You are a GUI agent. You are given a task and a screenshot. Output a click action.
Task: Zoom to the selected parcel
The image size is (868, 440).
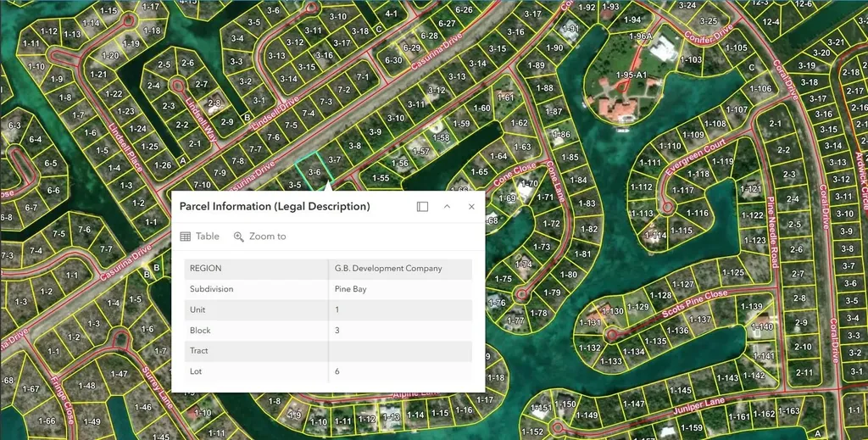coord(259,237)
